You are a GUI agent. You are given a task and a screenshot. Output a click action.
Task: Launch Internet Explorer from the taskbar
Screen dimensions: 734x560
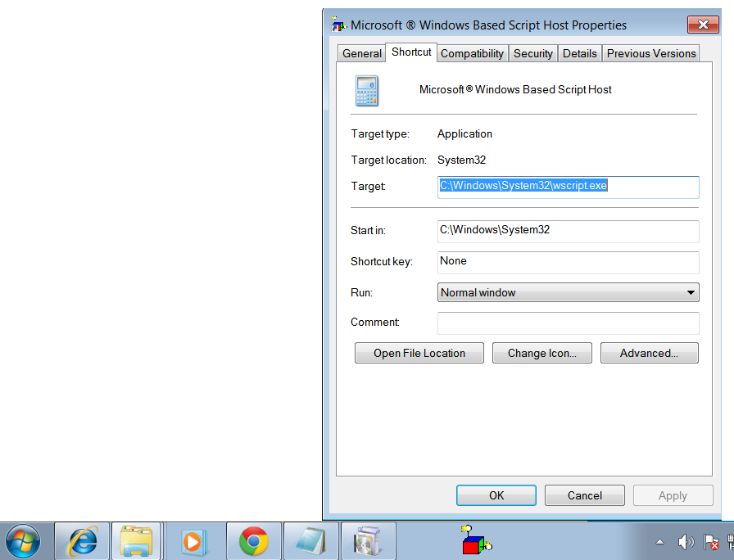82,541
